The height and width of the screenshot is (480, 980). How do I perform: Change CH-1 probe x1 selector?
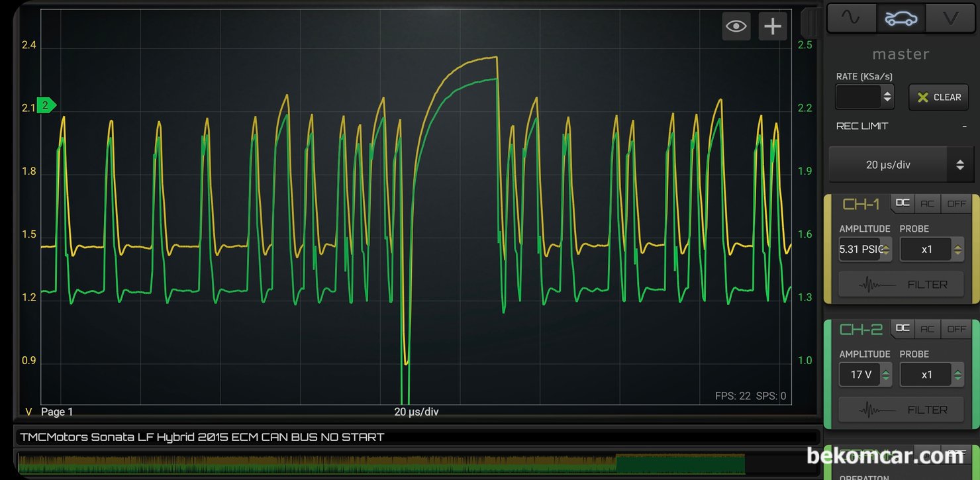(x=932, y=250)
